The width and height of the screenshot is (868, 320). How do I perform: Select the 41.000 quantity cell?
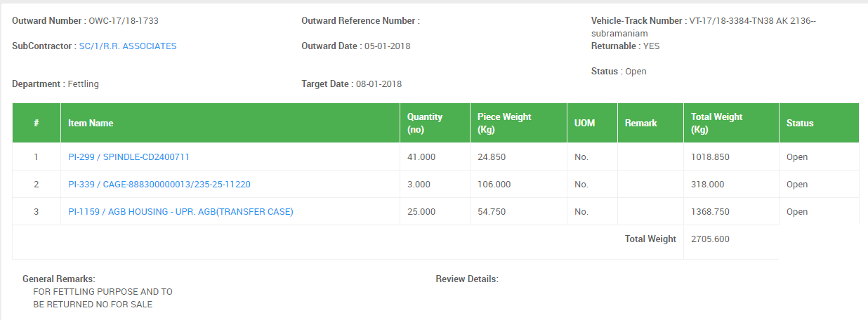coord(435,157)
